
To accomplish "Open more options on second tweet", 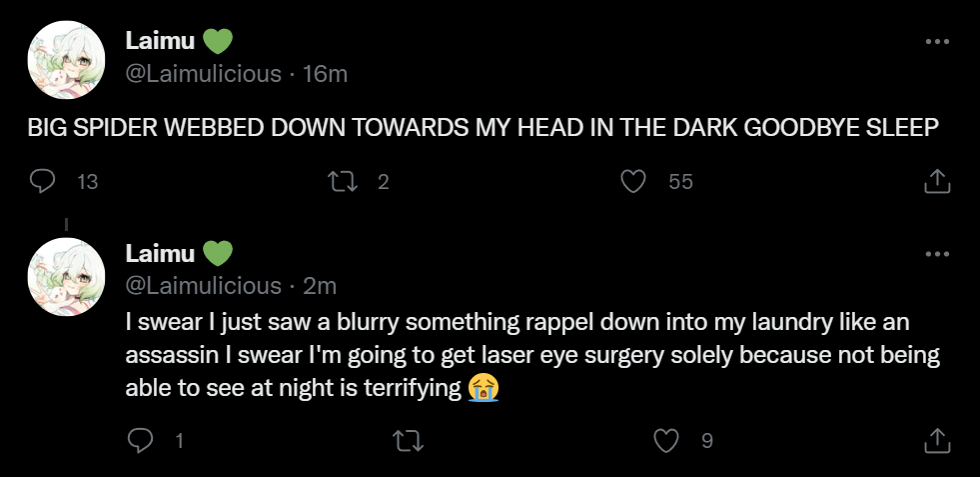I will pyautogui.click(x=936, y=254).
